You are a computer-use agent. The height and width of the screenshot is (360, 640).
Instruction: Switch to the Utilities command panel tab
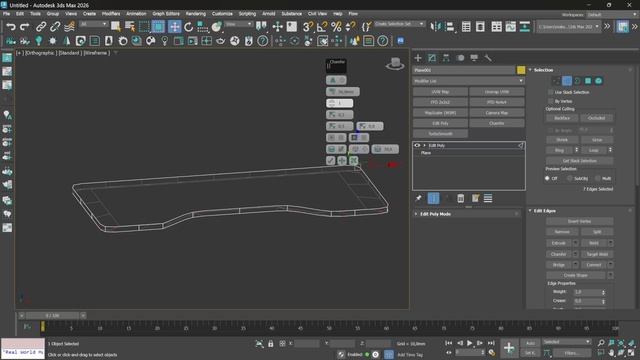pos(488,58)
